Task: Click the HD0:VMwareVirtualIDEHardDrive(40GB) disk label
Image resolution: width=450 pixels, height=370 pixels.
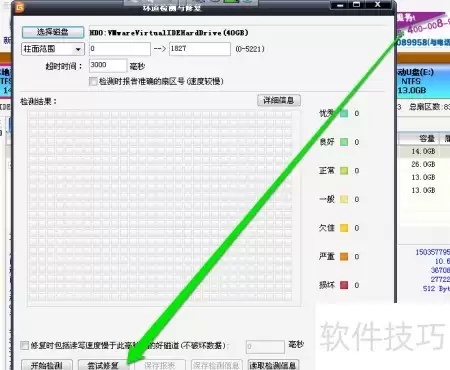Action: (x=169, y=33)
